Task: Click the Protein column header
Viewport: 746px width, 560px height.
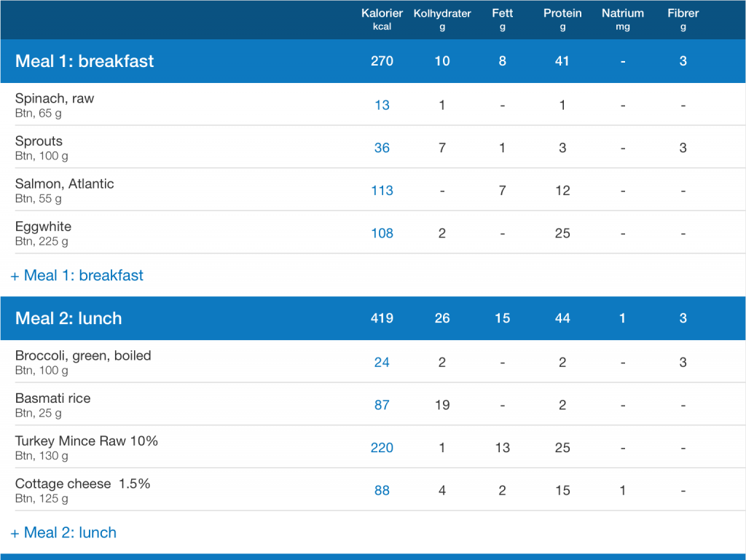Action: (562, 19)
